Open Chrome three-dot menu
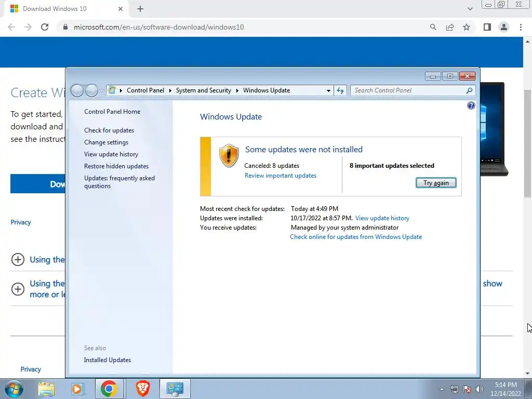532x399 pixels. pyautogui.click(x=521, y=27)
